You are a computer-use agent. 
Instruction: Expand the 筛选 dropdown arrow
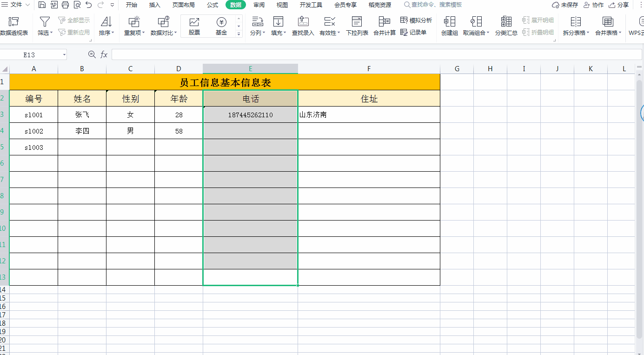(x=51, y=33)
